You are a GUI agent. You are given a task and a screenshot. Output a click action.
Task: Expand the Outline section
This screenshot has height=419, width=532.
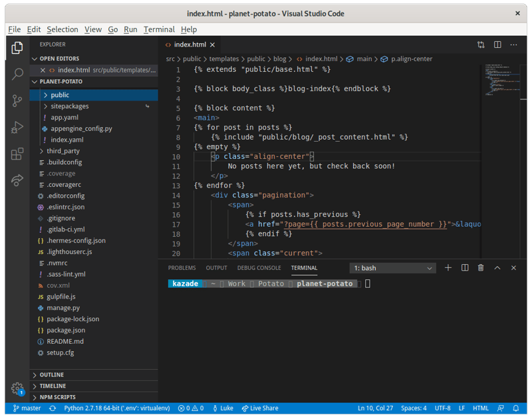point(94,375)
